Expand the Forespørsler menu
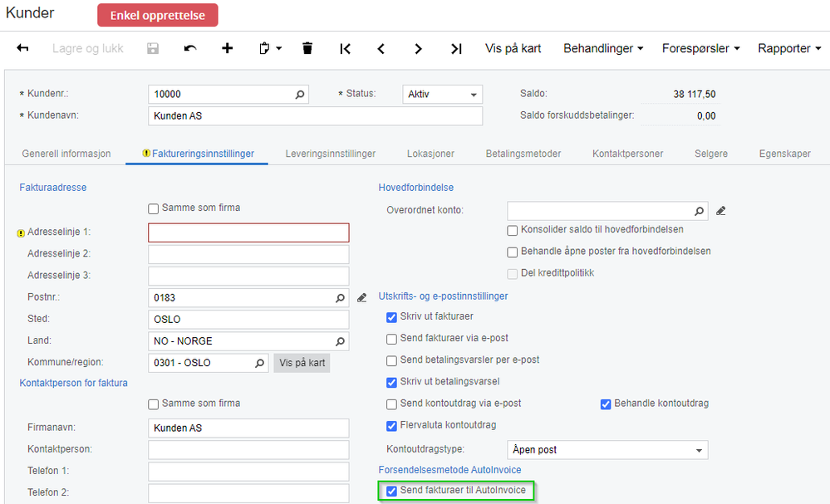 (701, 48)
